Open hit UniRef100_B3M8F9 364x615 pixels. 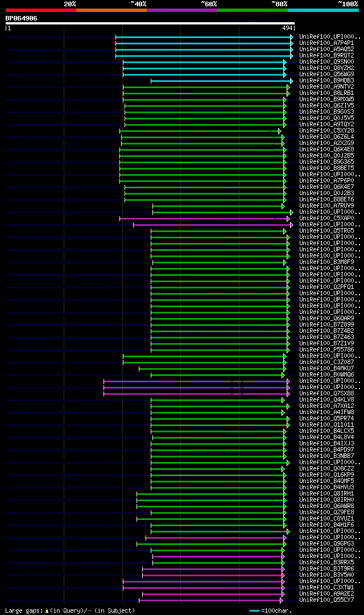tap(326, 262)
